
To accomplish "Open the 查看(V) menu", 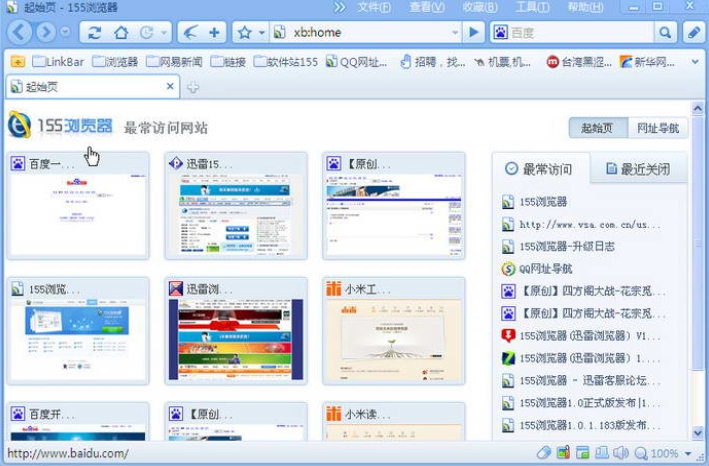I will (x=427, y=7).
